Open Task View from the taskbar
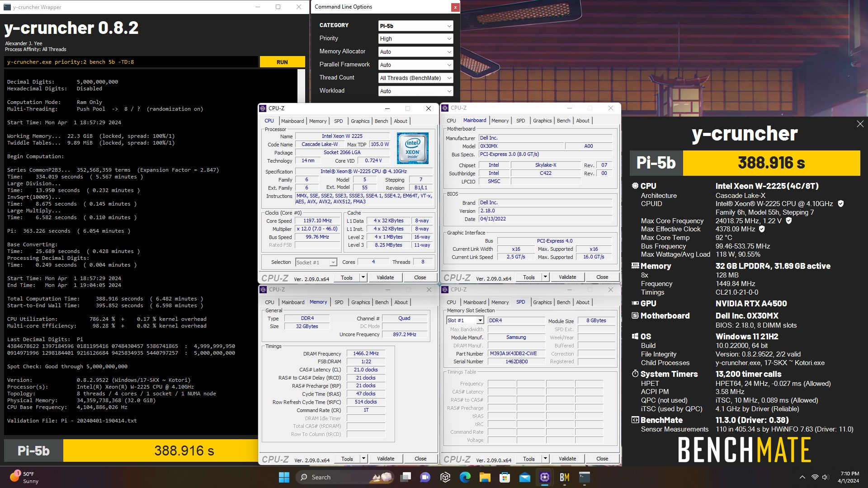868x488 pixels. [406, 477]
